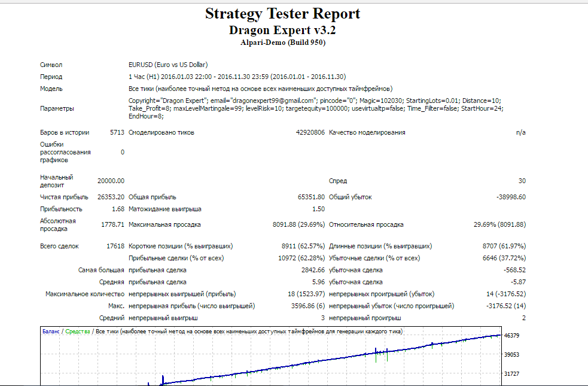The image size is (588, 386).
Task: Click Абсолютная просадка value 1778.71
Action: coord(112,224)
